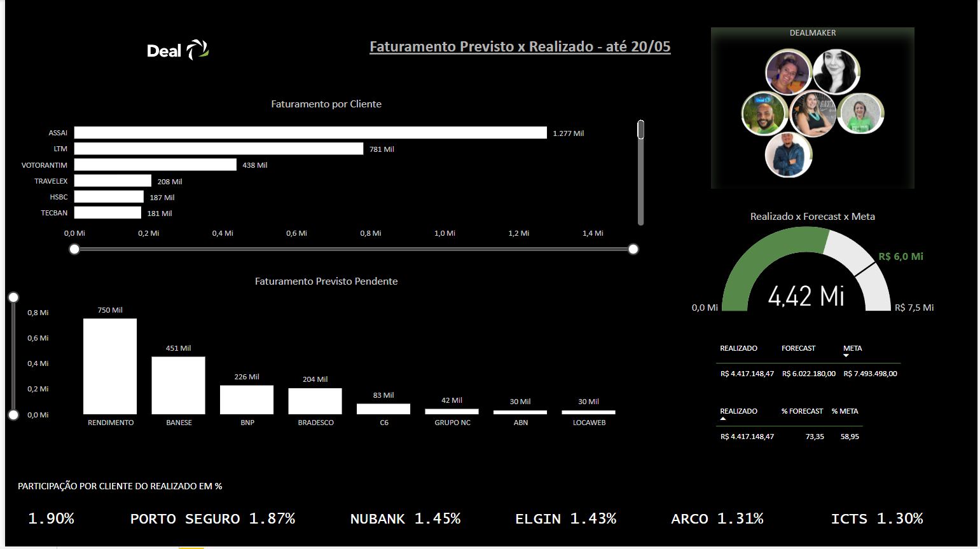Click the ASSAI bar in Faturamento por Cliente
The image size is (980, 549).
[310, 133]
